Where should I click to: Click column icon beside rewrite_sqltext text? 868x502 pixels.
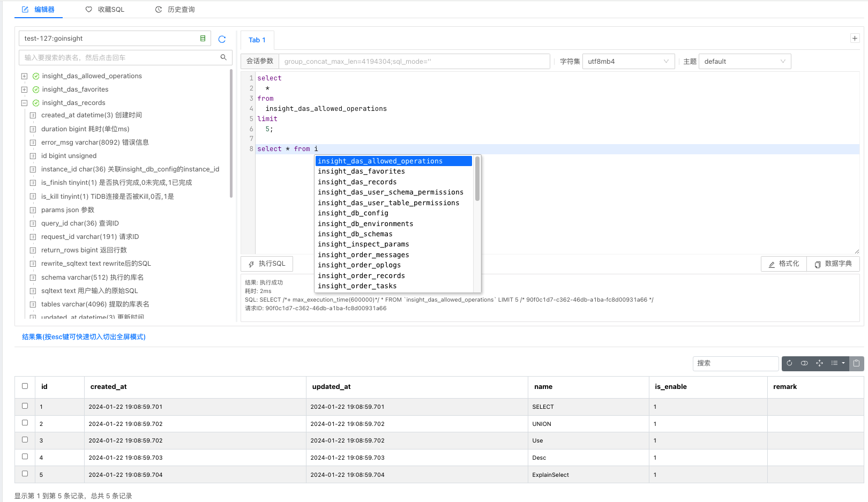coord(33,264)
